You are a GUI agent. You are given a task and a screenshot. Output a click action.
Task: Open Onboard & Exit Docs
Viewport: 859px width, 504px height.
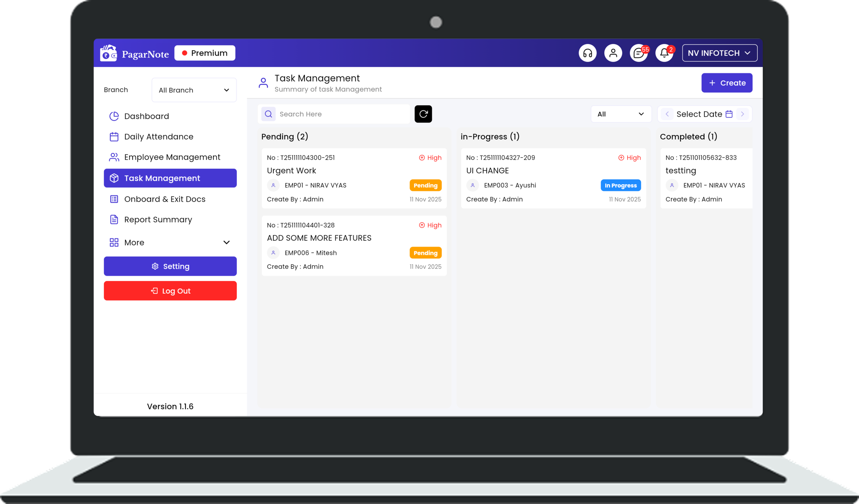coord(165,199)
